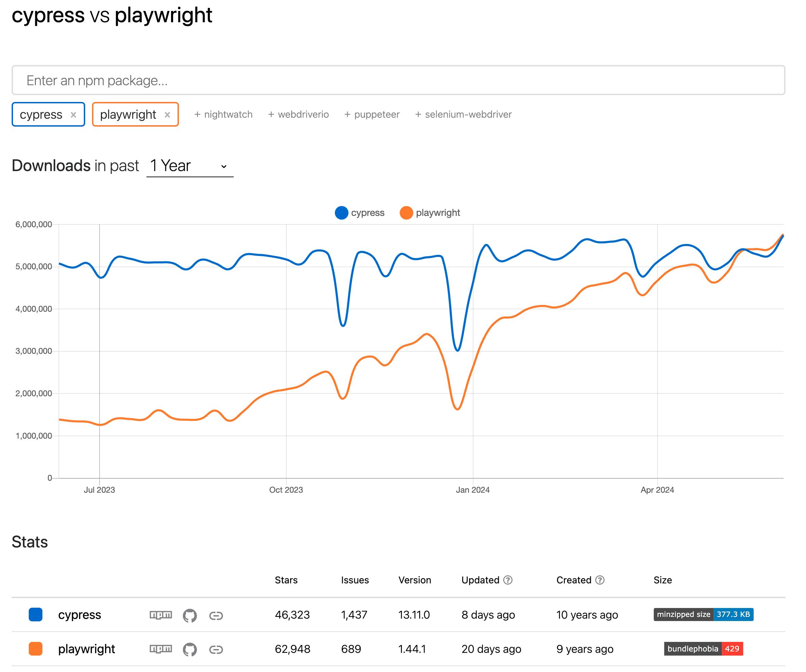The width and height of the screenshot is (806, 672).
Task: Open the npm page link for cypress
Action: click(x=160, y=615)
